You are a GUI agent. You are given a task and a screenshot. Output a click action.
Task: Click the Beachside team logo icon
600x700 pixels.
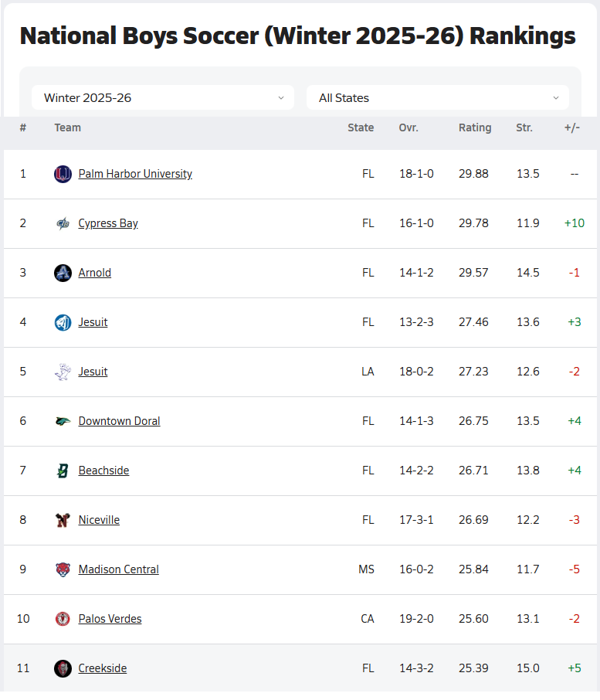63,471
